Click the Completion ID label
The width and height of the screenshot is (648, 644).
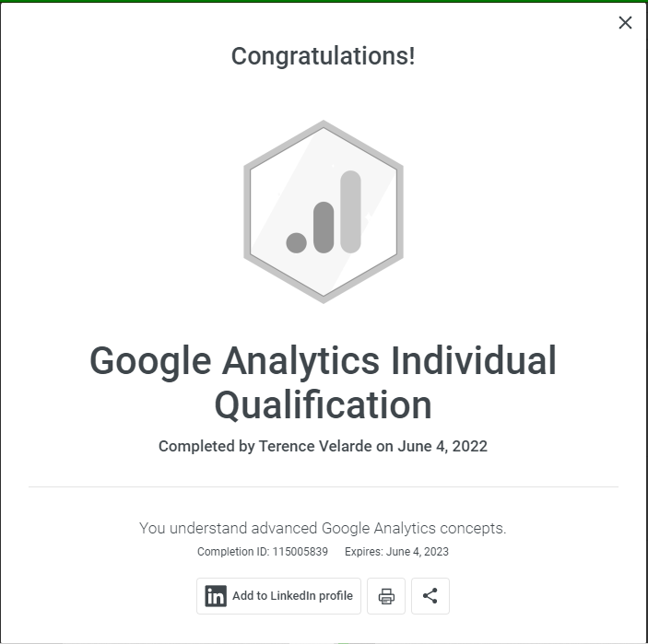[x=233, y=552]
